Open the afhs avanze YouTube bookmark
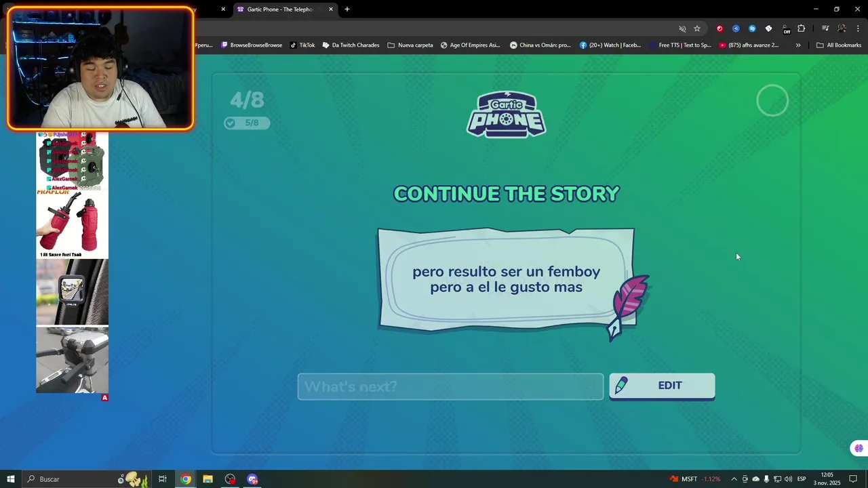 tap(749, 45)
